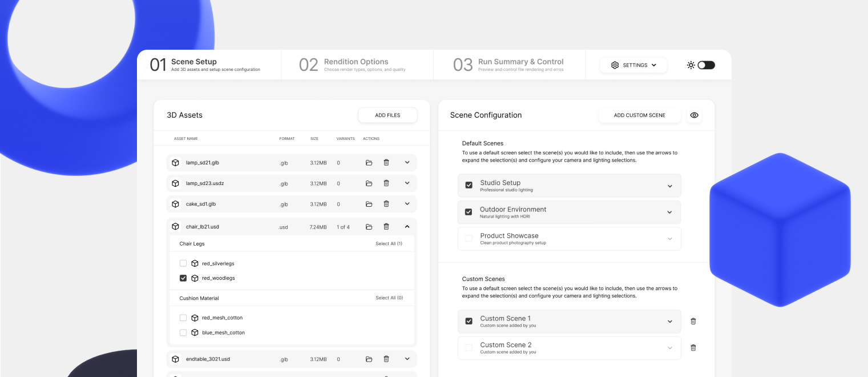This screenshot has height=377, width=868.
Task: Toggle scene preview eye icon
Action: [x=694, y=115]
